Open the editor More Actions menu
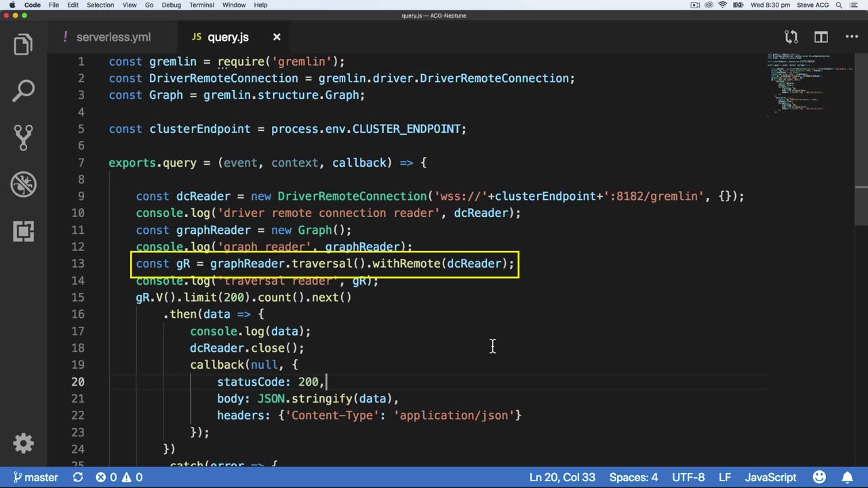 pyautogui.click(x=852, y=37)
